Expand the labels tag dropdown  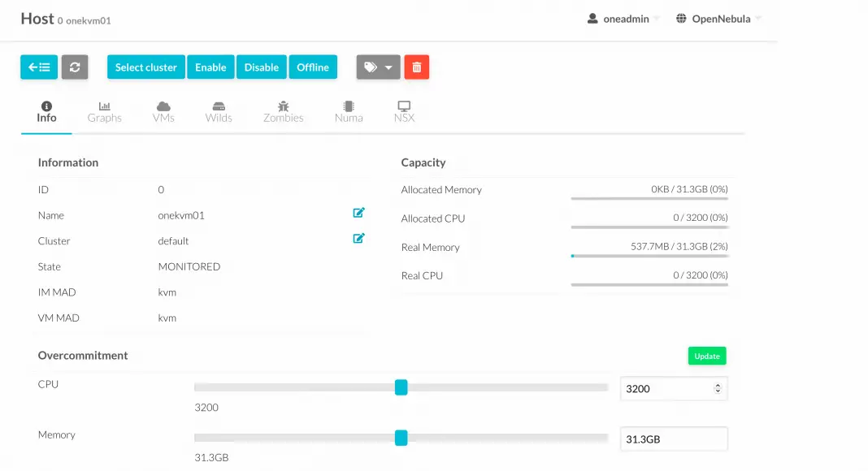coord(379,67)
